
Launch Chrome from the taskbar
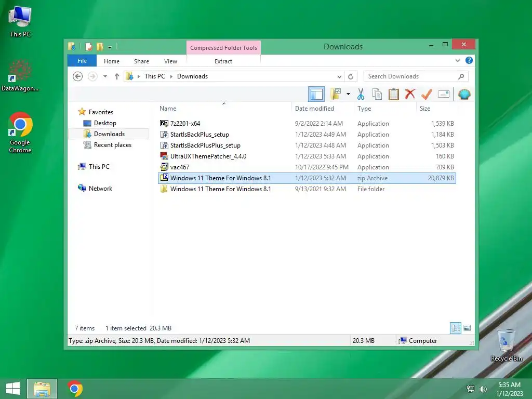point(75,389)
